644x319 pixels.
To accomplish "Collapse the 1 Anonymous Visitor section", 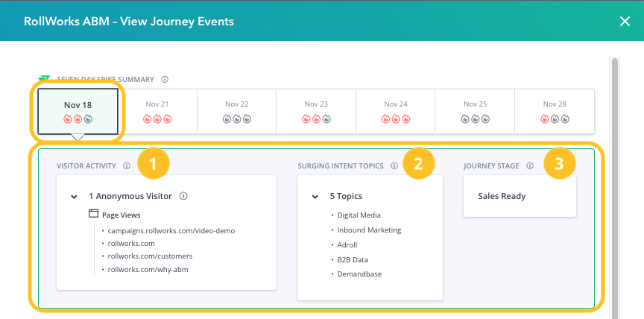I will pyautogui.click(x=74, y=197).
